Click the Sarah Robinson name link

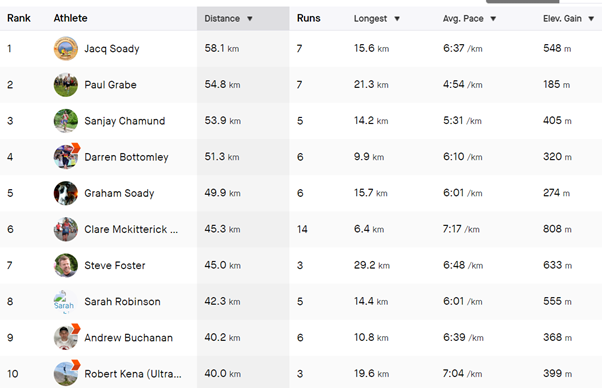tap(122, 301)
